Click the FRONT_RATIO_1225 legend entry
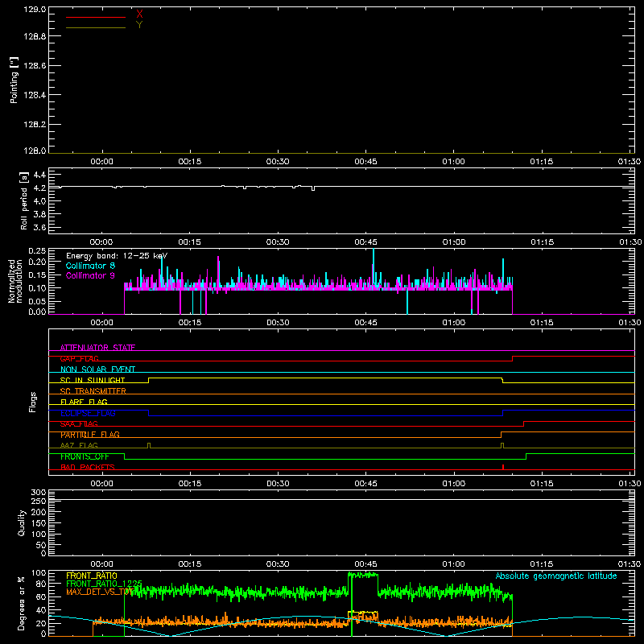 tap(105, 584)
